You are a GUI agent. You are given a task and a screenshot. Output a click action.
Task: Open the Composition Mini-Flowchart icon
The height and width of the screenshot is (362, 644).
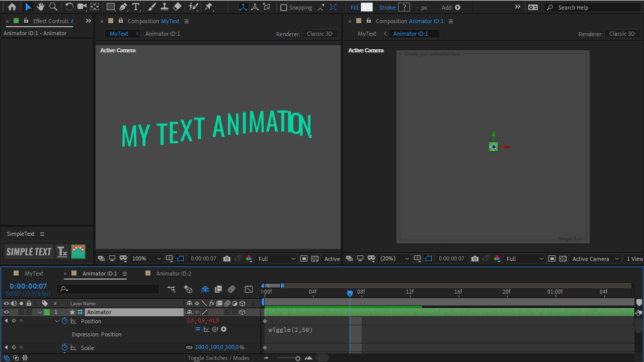coord(172,289)
